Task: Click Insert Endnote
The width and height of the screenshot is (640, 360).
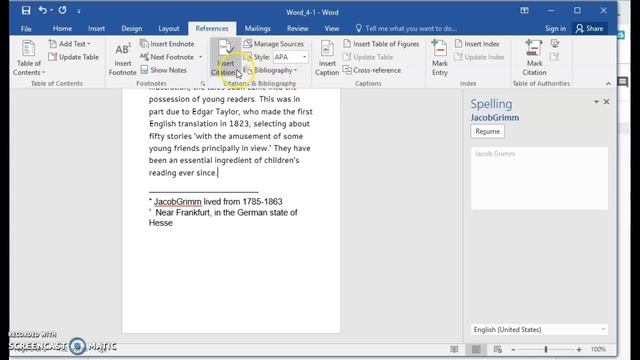Action: [x=167, y=44]
